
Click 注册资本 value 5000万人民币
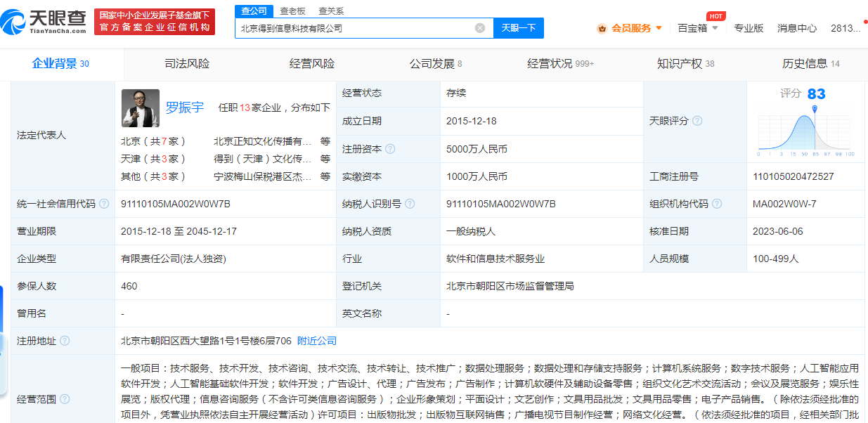477,149
